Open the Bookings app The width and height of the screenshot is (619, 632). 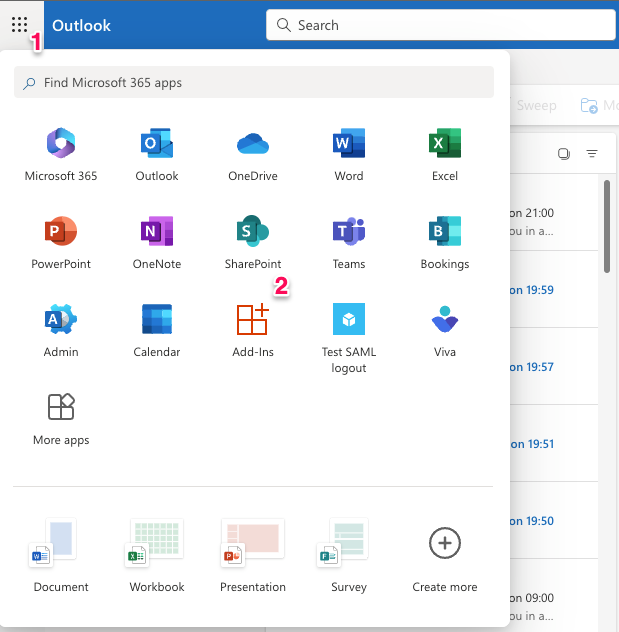[445, 243]
